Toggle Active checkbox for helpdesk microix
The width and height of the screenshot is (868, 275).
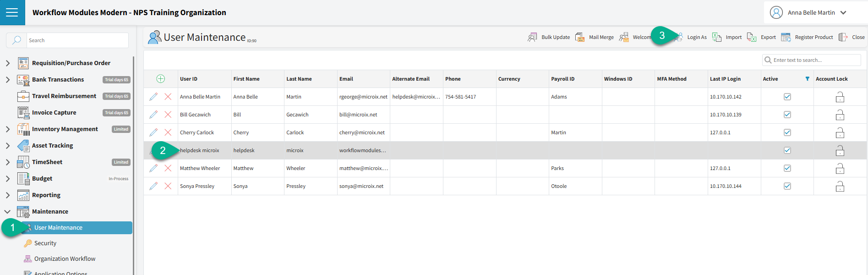(x=787, y=150)
